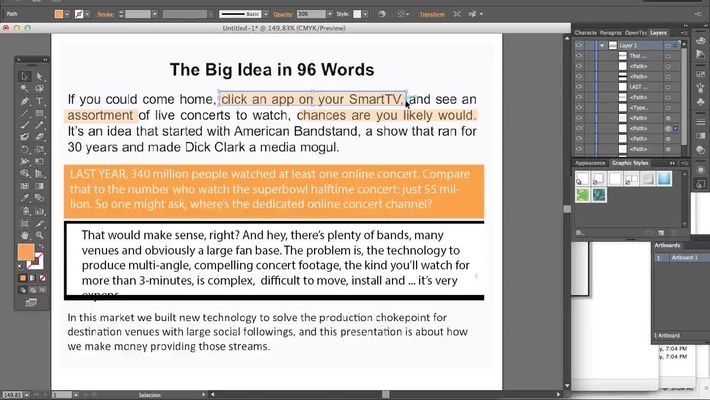The image size is (710, 400).
Task: Open stroke weight dropdown
Action: pos(155,14)
